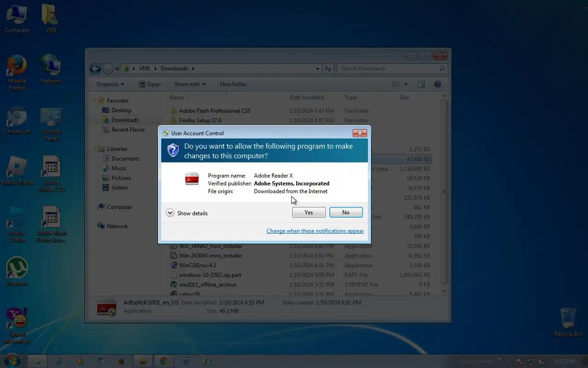Sort files by the Date modified column
Viewport: 588px width, 368px height.
(x=306, y=98)
